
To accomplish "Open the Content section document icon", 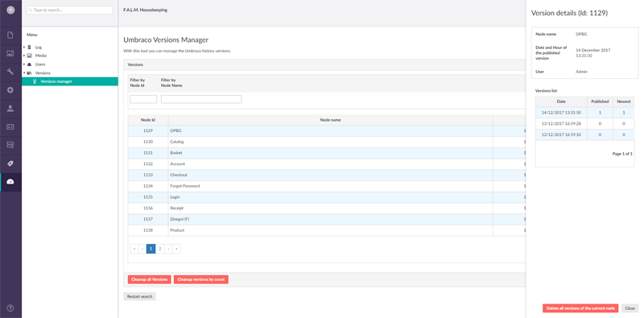I will click(x=10, y=35).
